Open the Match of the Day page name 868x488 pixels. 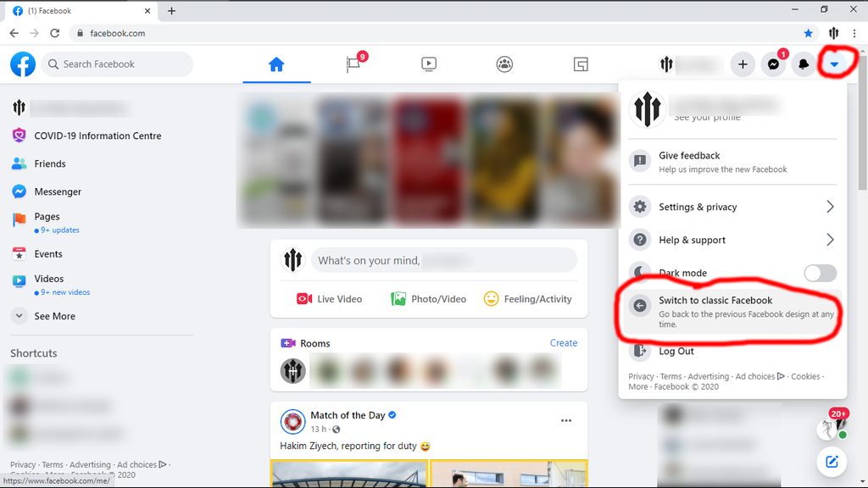pyautogui.click(x=348, y=415)
